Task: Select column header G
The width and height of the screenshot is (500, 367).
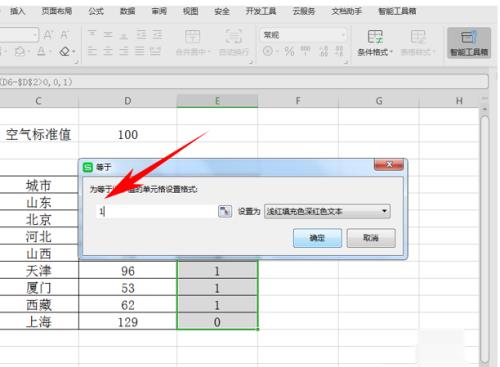Action: [x=379, y=101]
